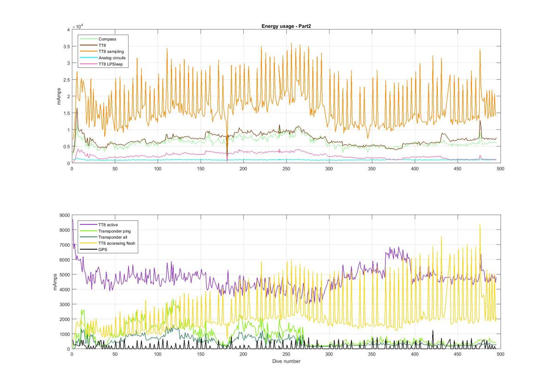Click the "TT8 LPSleep" legend entry
Image resolution: width=553 pixels, height=392 pixels.
click(111, 64)
